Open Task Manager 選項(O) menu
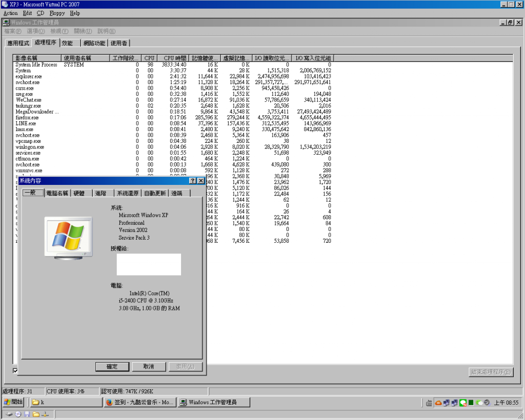The width and height of the screenshot is (525, 420). click(x=36, y=31)
